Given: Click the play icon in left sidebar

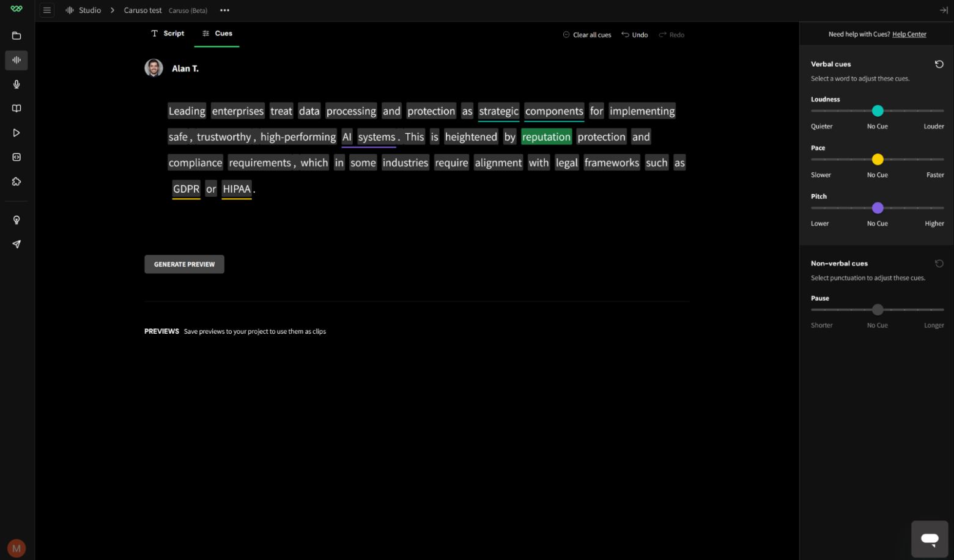Looking at the screenshot, I should (17, 133).
